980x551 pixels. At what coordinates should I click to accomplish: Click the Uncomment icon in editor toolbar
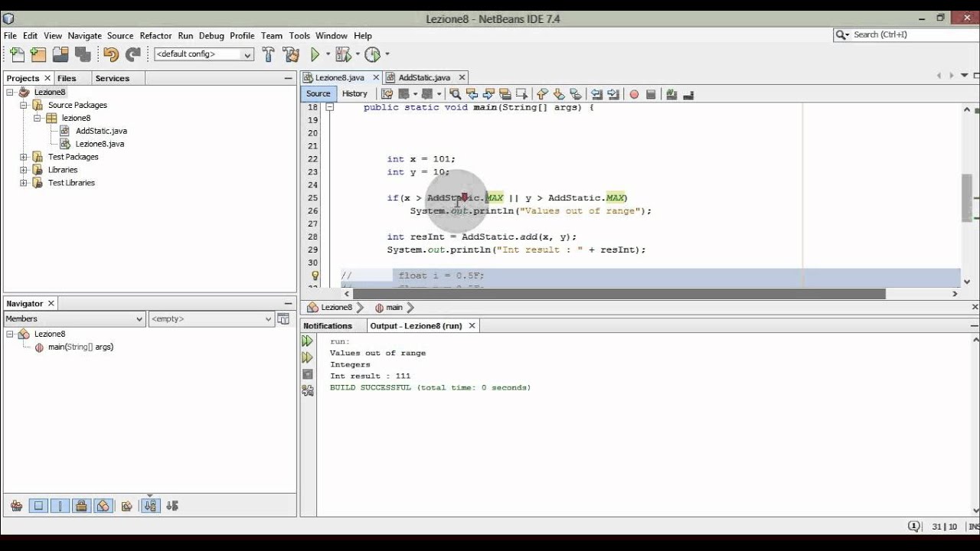point(688,94)
